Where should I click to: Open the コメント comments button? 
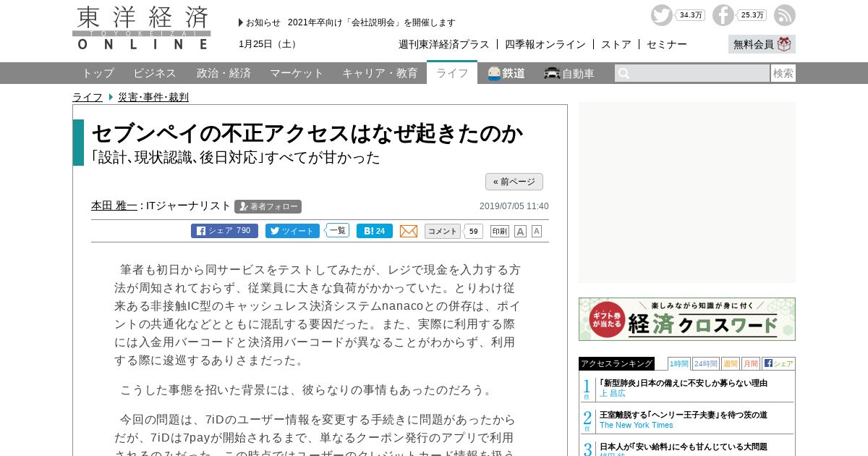point(442,231)
